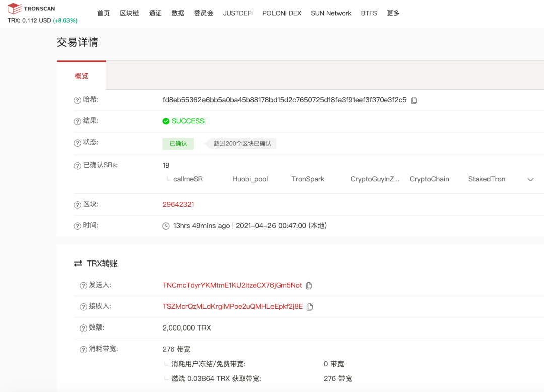This screenshot has height=392, width=544.
Task: Expand the confirmed SRs list chevron
Action: click(x=530, y=180)
